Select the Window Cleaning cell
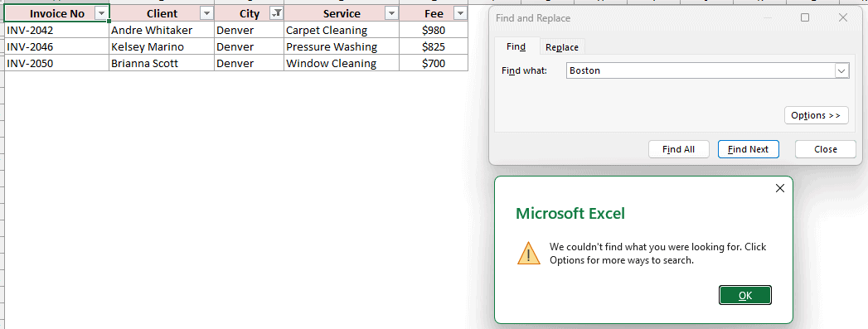The width and height of the screenshot is (868, 329). 342,63
